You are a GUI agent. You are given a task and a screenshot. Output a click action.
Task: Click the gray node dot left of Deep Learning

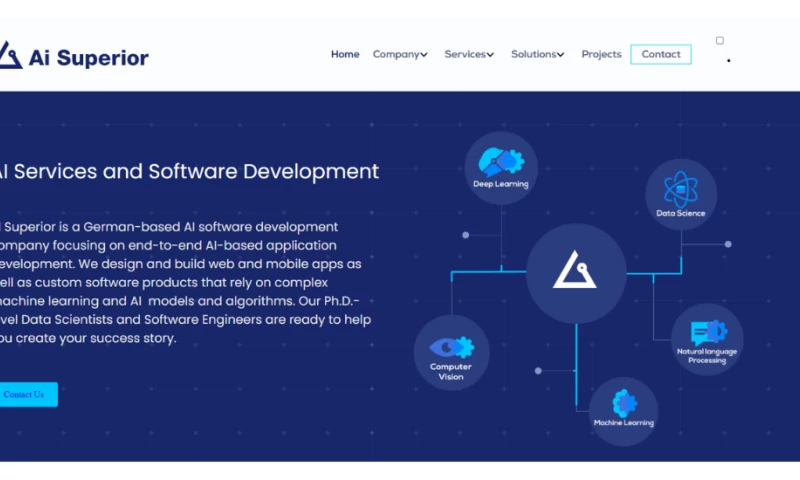[x=465, y=235]
